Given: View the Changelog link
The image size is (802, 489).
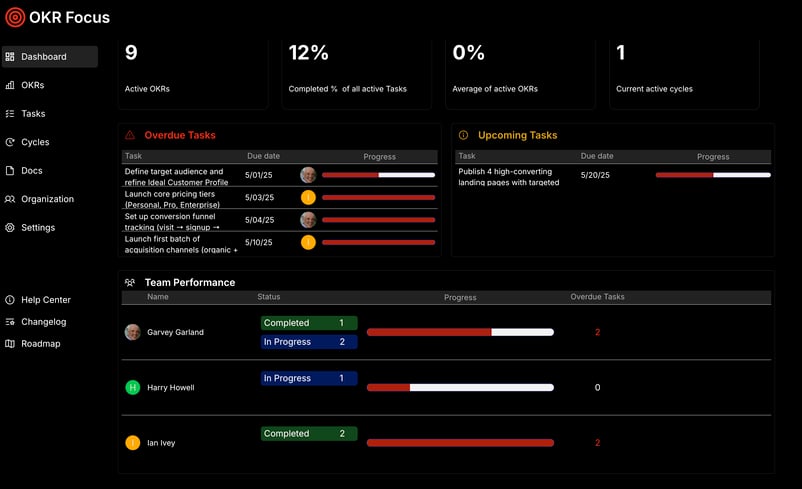Looking at the screenshot, I should point(43,322).
